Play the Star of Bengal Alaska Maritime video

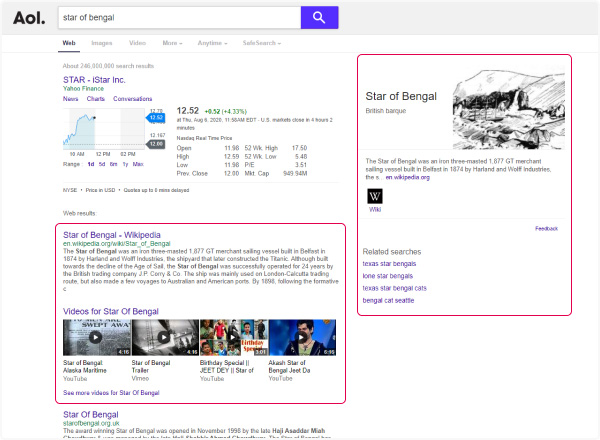96,337
